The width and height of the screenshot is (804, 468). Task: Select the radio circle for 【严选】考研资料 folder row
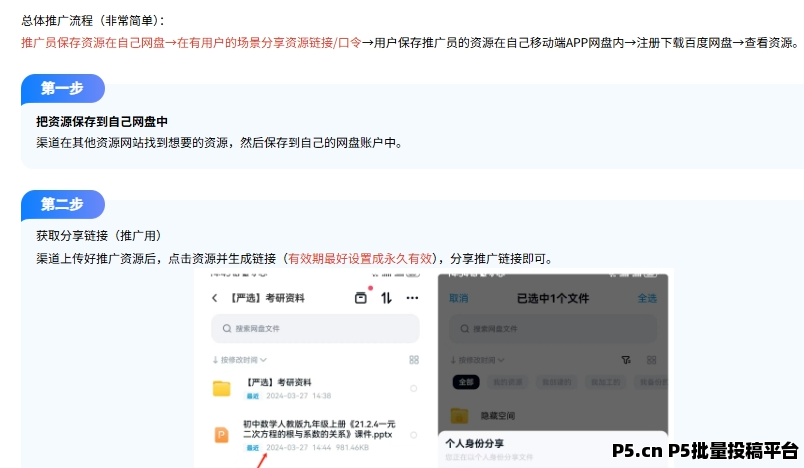pyautogui.click(x=413, y=389)
